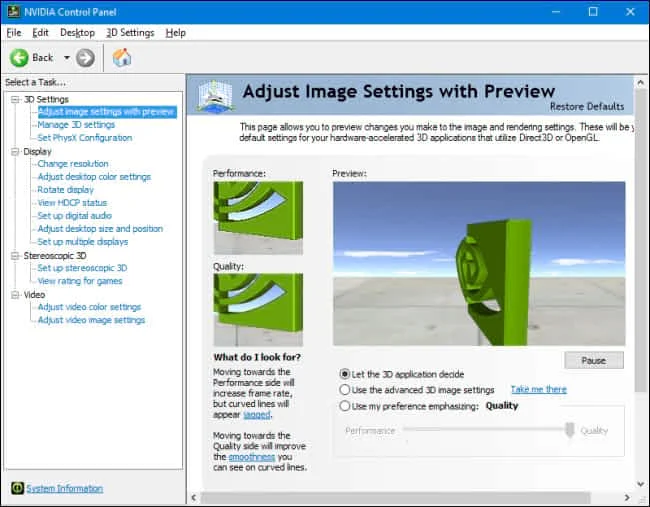This screenshot has height=507, width=650.
Task: Click the Performance-Quality slider handle
Action: [x=569, y=430]
